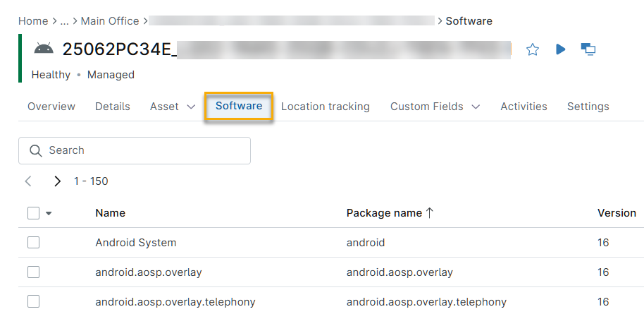Click the play action icon
Image resolution: width=644 pixels, height=314 pixels.
coord(561,49)
